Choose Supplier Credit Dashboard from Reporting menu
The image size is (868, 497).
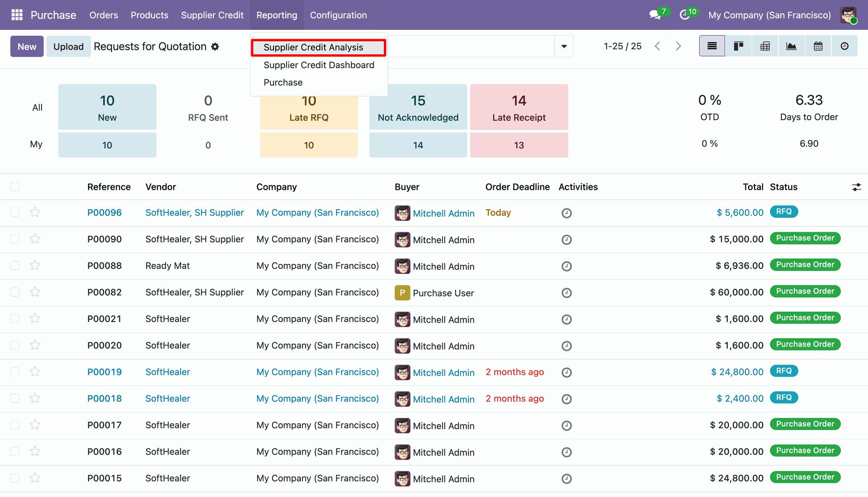point(319,65)
